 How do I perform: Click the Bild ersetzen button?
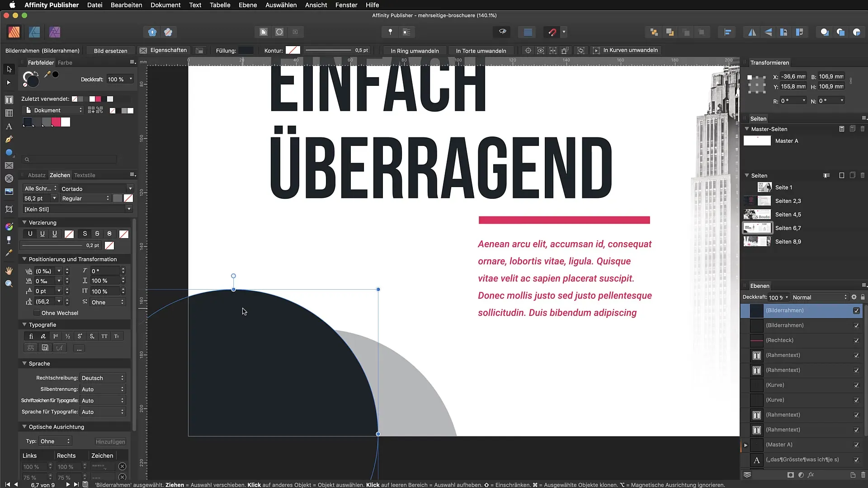110,51
